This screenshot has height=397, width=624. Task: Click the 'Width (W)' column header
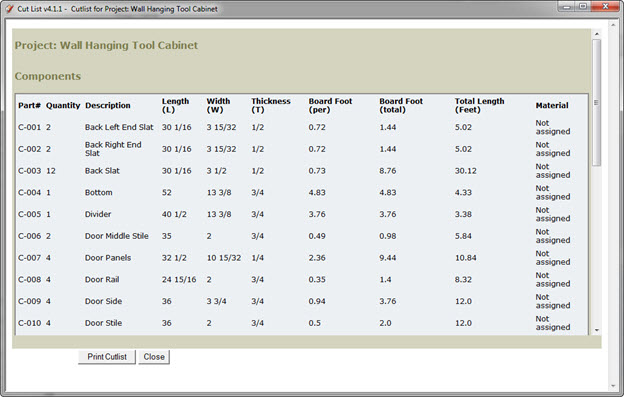pos(218,105)
